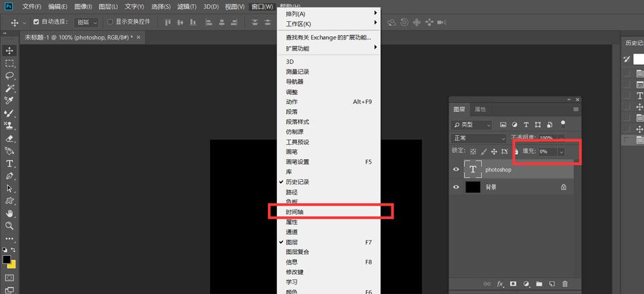
Task: Filter layers by pixel layer icon
Action: [x=503, y=124]
